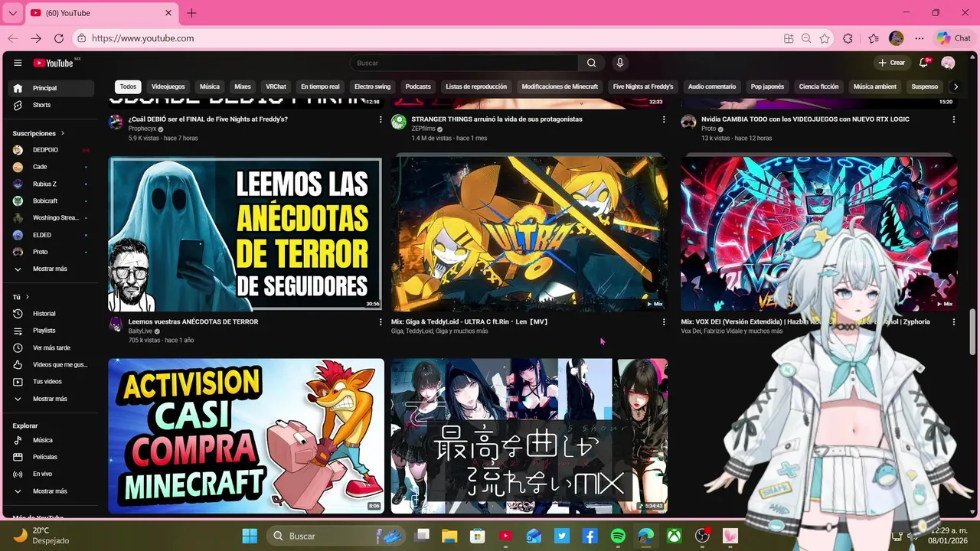Viewport: 980px width, 551px height.
Task: Open the Tú section chevron
Action: coord(28,297)
